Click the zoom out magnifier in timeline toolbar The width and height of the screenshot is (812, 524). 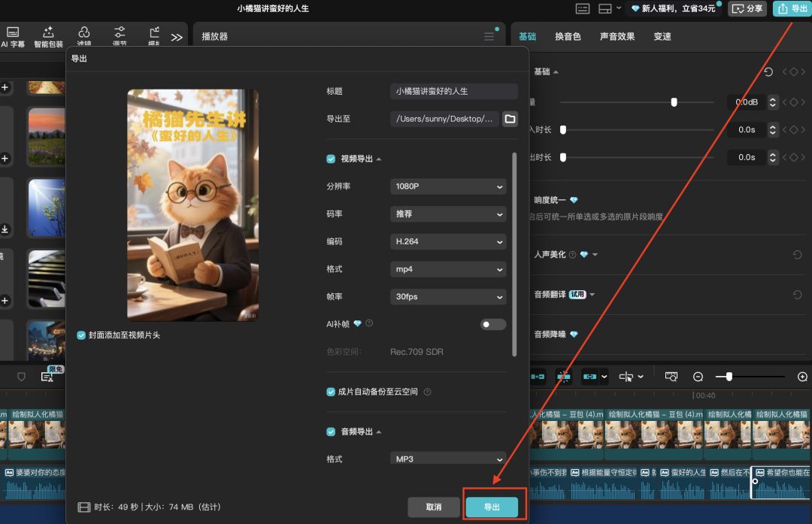point(698,376)
